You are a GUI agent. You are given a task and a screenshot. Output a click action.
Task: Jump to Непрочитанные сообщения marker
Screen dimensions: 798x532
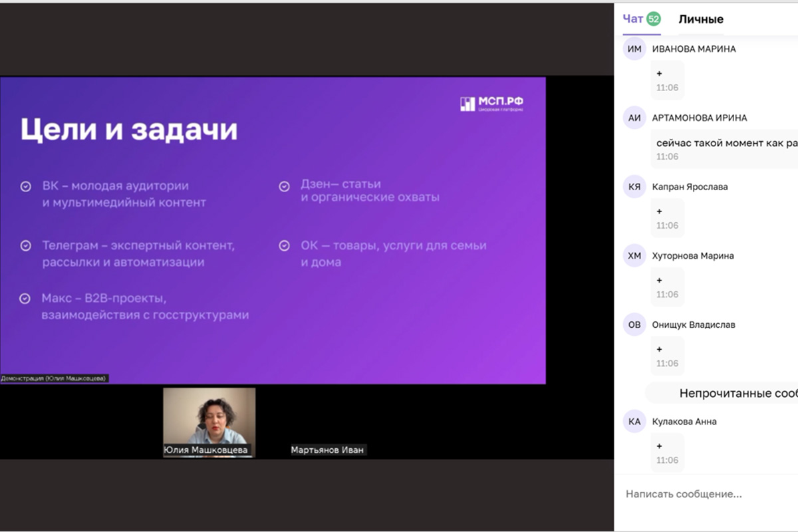pos(722,393)
